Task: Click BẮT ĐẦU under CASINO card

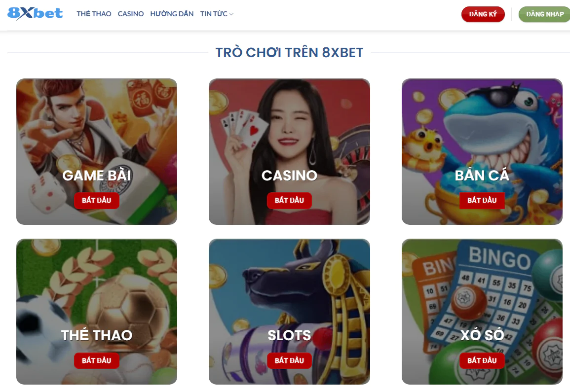Action: [x=289, y=200]
